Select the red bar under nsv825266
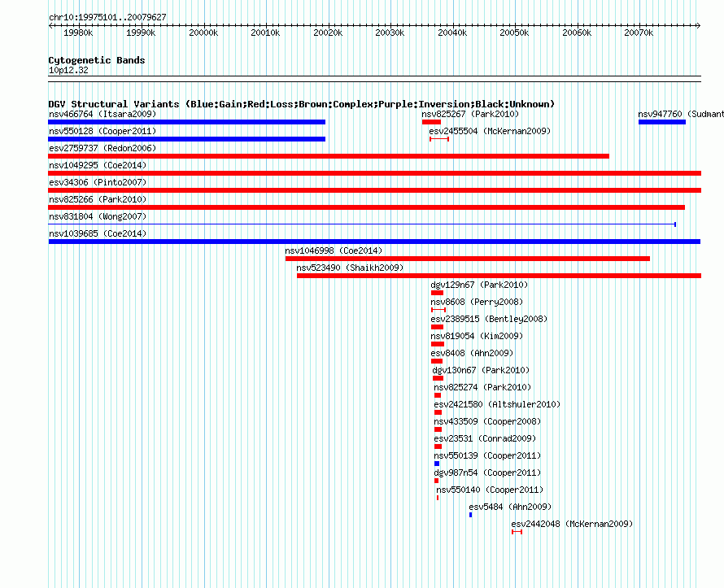This screenshot has width=724, height=588. point(367,207)
